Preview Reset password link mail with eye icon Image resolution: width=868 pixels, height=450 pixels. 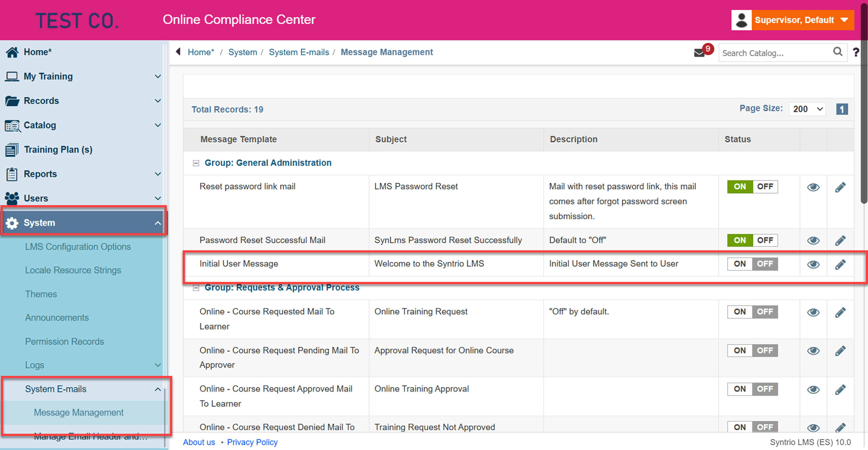point(813,187)
